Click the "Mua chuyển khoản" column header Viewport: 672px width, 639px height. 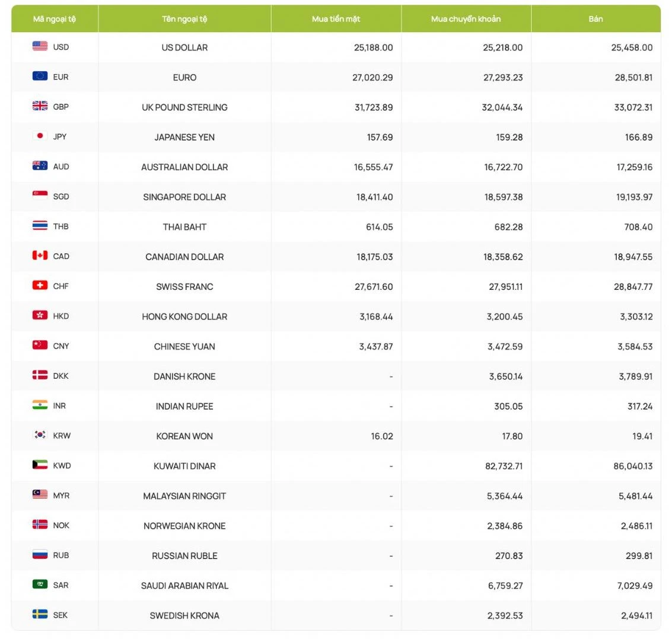click(x=466, y=19)
